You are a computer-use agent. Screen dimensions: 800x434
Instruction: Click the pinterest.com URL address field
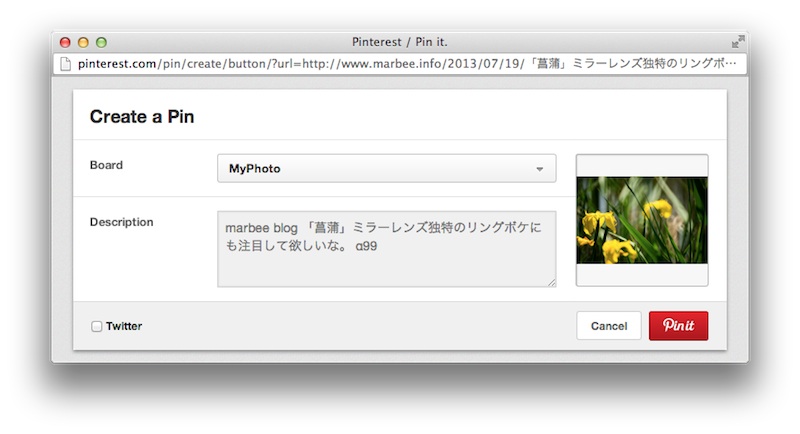click(x=400, y=64)
